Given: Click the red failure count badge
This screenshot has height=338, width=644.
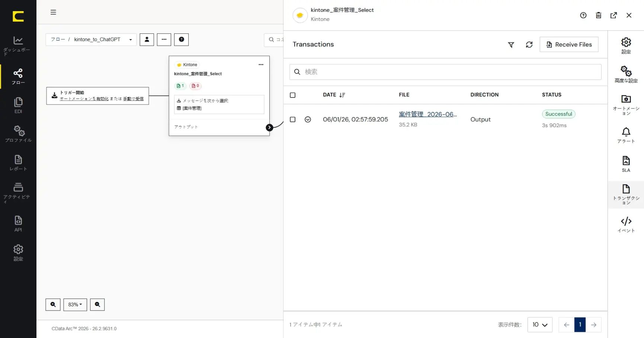Looking at the screenshot, I should click(x=195, y=86).
